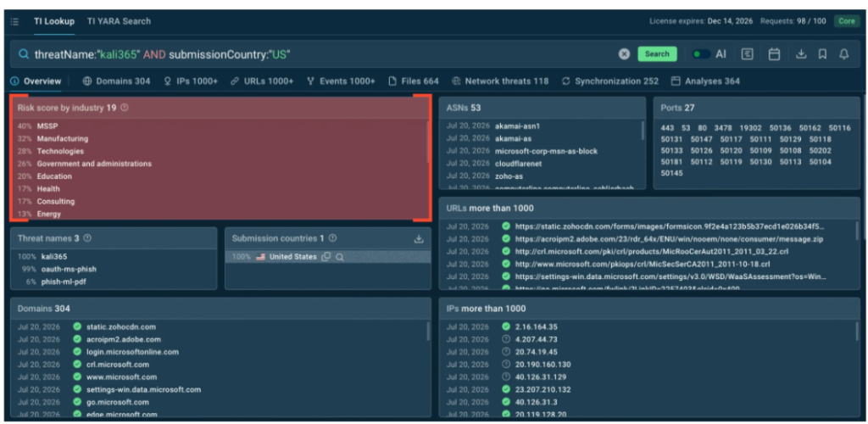
Task: Open the Events 1000+ tab
Action: (341, 81)
